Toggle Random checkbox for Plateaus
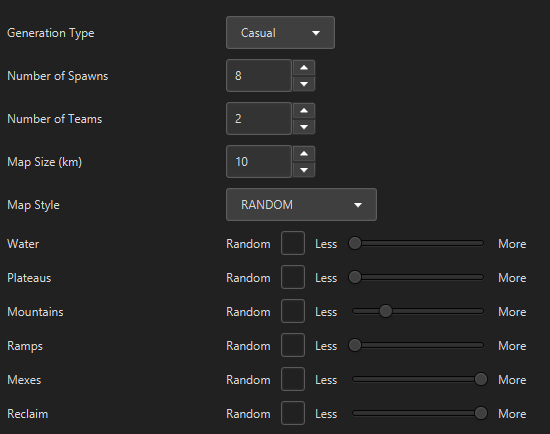 (293, 277)
